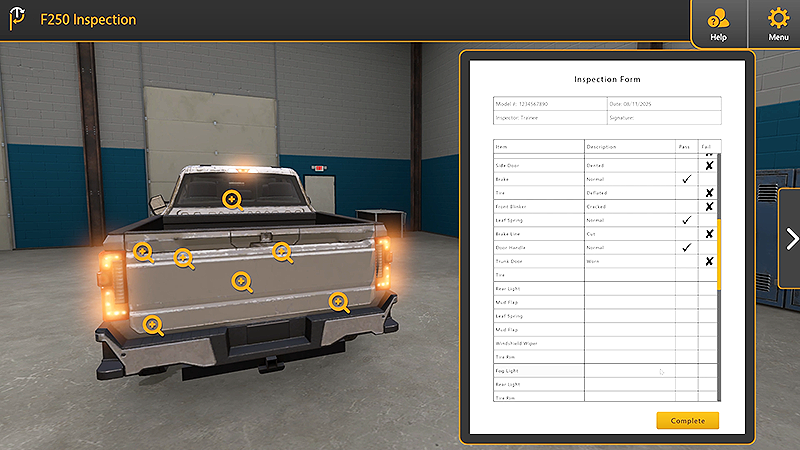This screenshot has height=450, width=800.
Task: Toggle the Pass checkmark on the Door Handle row
Action: [686, 247]
